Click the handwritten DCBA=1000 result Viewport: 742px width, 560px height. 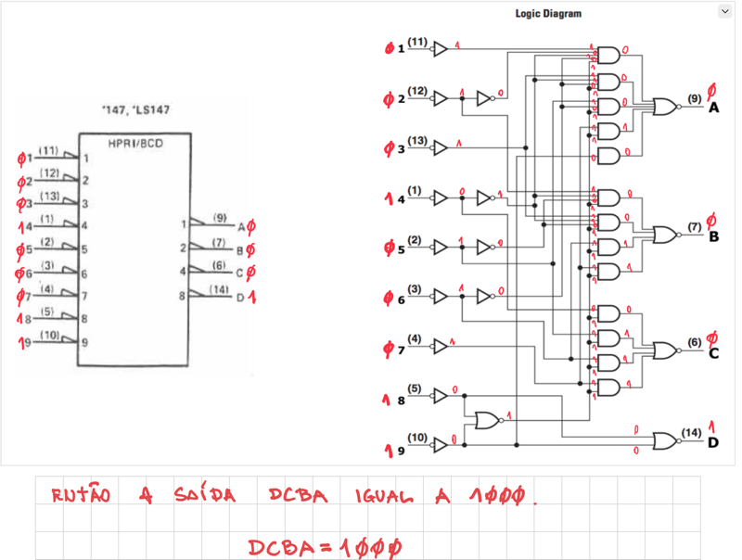325,546
